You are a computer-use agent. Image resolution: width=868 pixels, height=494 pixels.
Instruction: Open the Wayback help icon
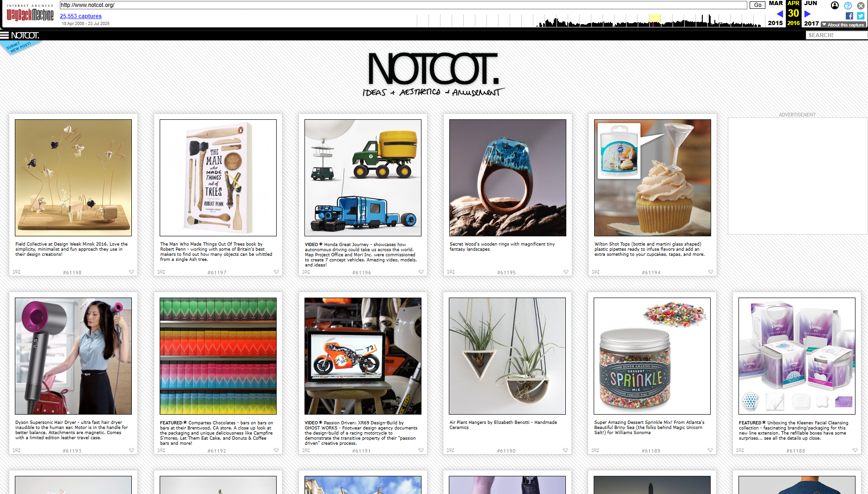tap(848, 6)
